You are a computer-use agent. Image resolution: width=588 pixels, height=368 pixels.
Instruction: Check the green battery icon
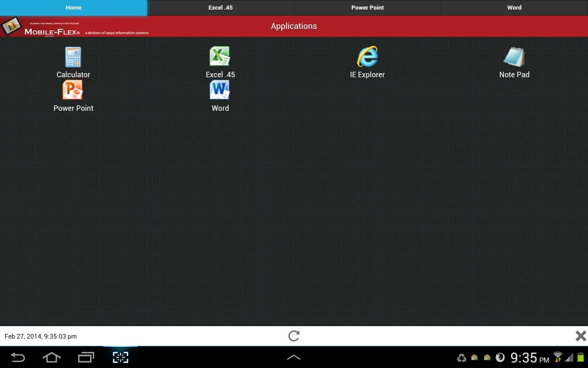581,357
